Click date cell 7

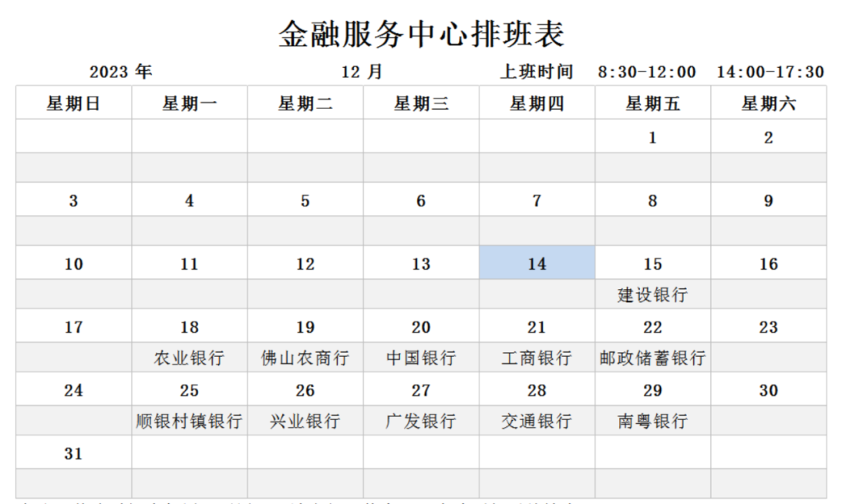[537, 199]
